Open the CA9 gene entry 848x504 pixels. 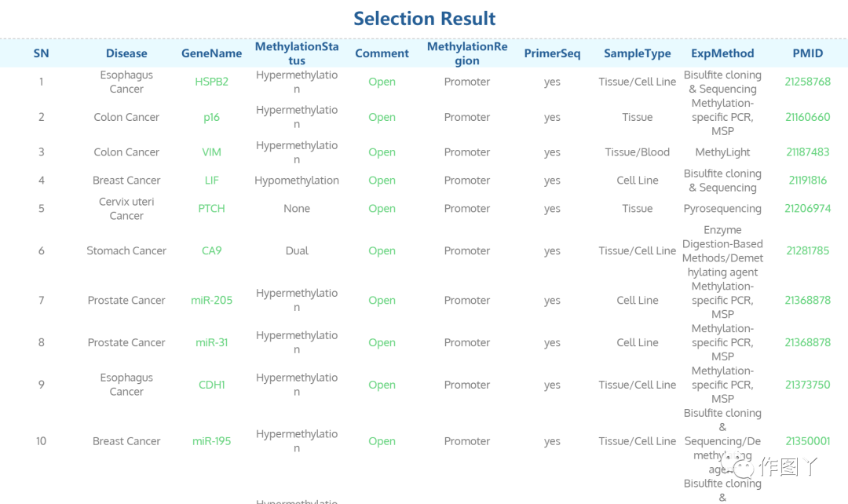point(211,250)
